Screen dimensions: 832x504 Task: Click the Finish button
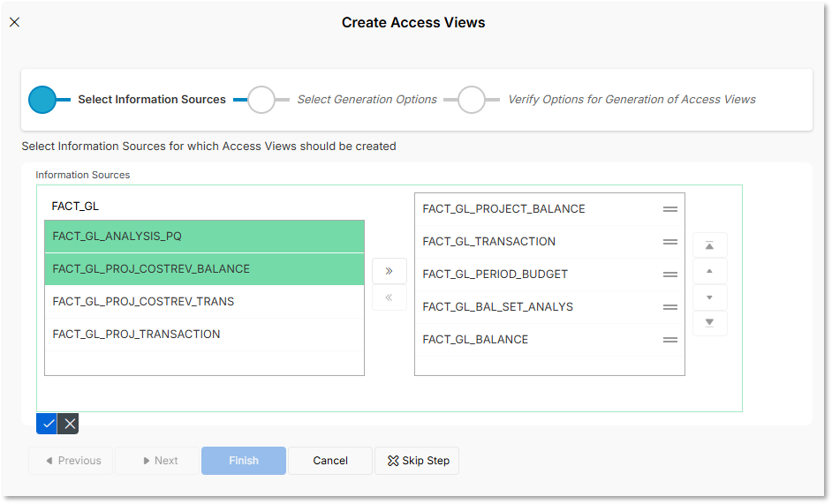click(x=244, y=461)
